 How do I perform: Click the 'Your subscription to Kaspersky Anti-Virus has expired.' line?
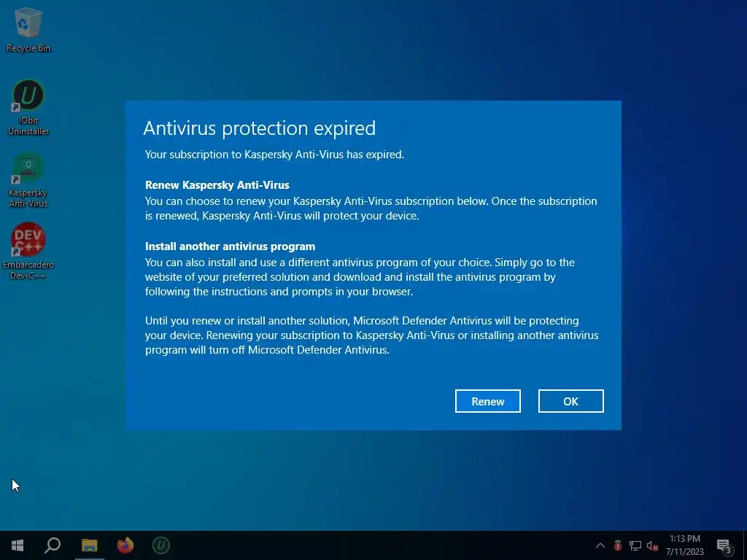(274, 155)
